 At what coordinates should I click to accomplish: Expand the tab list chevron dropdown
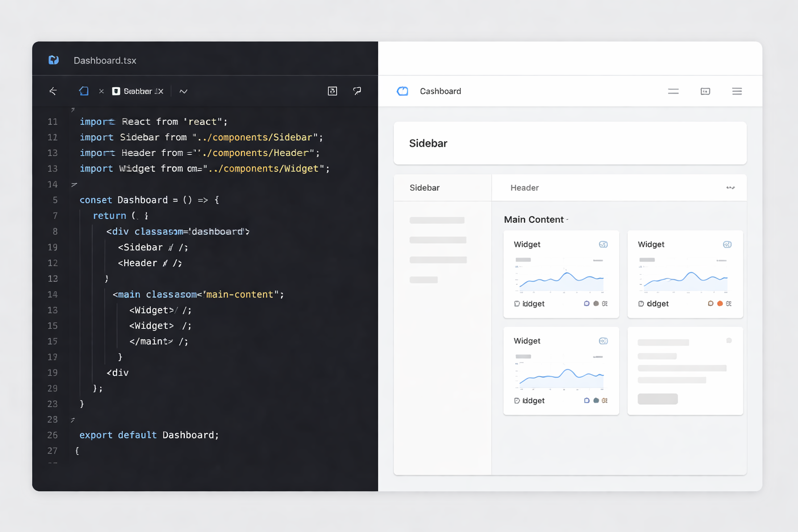click(x=183, y=91)
